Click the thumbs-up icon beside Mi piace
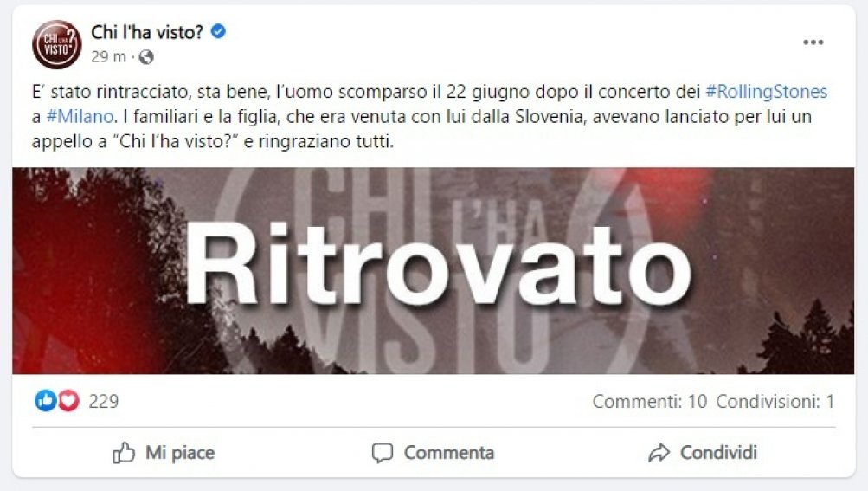 124,453
